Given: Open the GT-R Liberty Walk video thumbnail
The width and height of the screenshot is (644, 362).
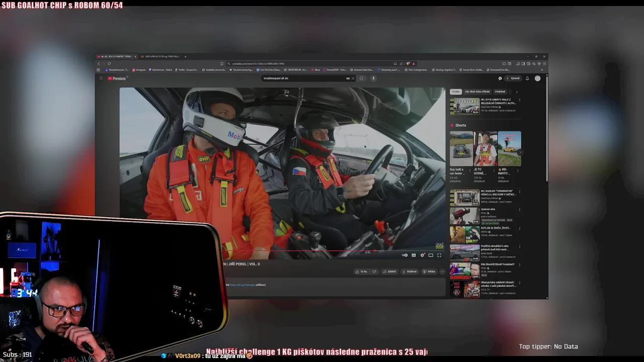Looking at the screenshot, I should [x=464, y=106].
